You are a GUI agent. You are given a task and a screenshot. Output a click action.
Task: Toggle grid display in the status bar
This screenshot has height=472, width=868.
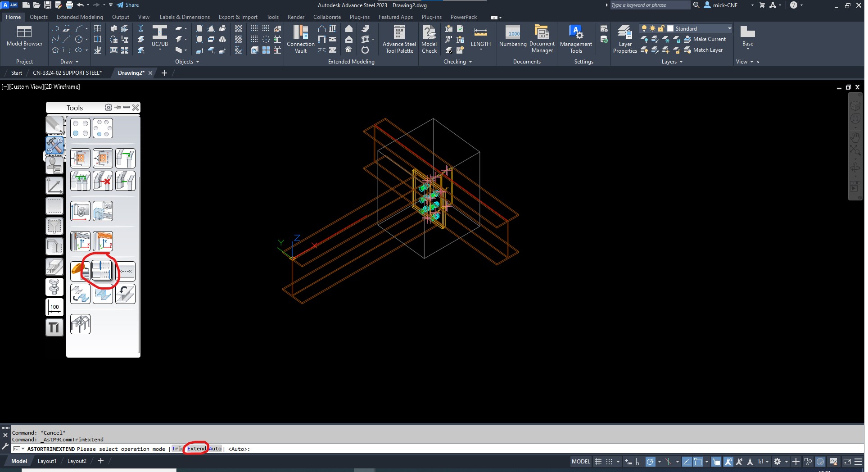coord(597,461)
